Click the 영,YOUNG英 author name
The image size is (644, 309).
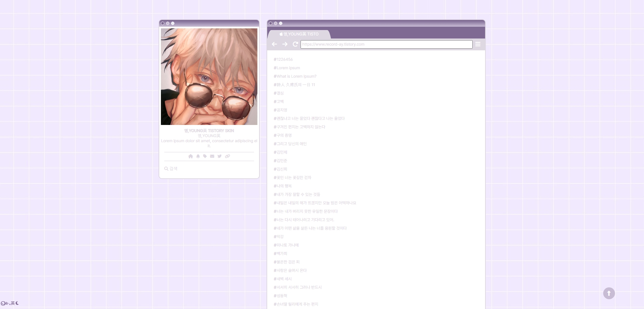[x=209, y=136]
